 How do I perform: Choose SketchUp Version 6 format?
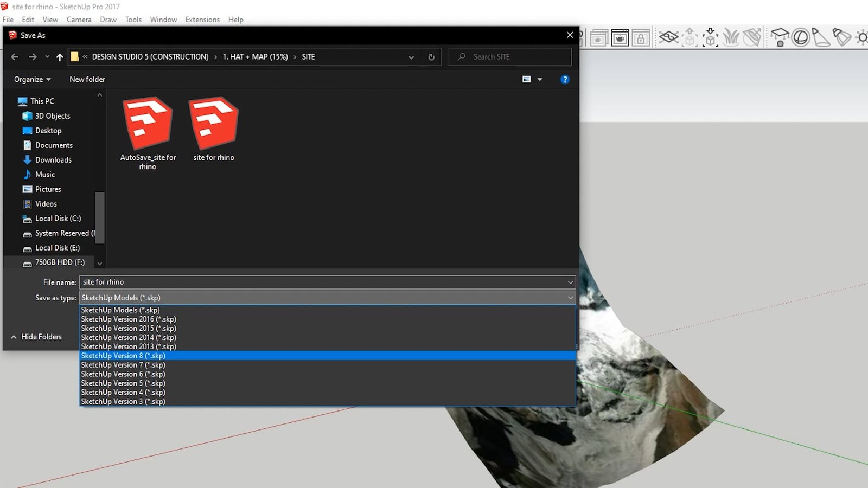[328, 374]
